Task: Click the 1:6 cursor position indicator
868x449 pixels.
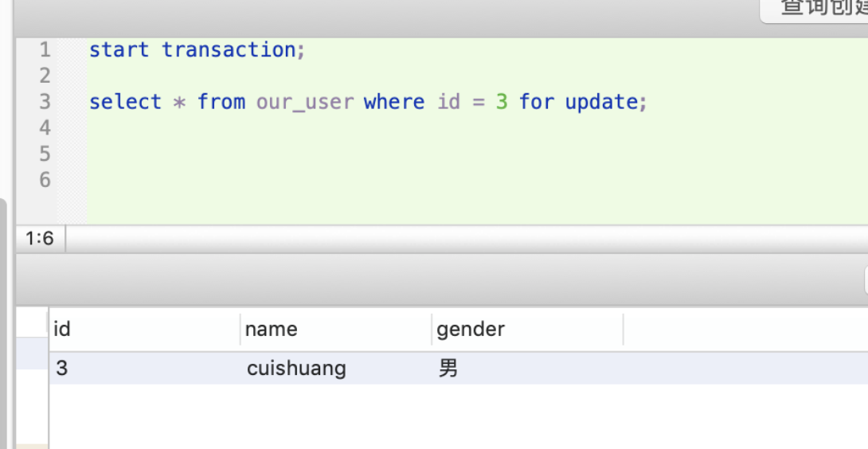Action: point(40,239)
